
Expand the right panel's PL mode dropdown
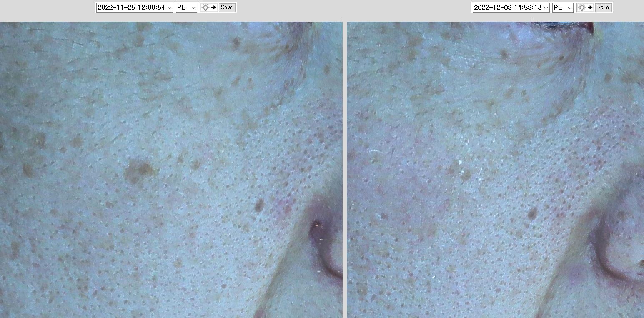[x=562, y=8]
